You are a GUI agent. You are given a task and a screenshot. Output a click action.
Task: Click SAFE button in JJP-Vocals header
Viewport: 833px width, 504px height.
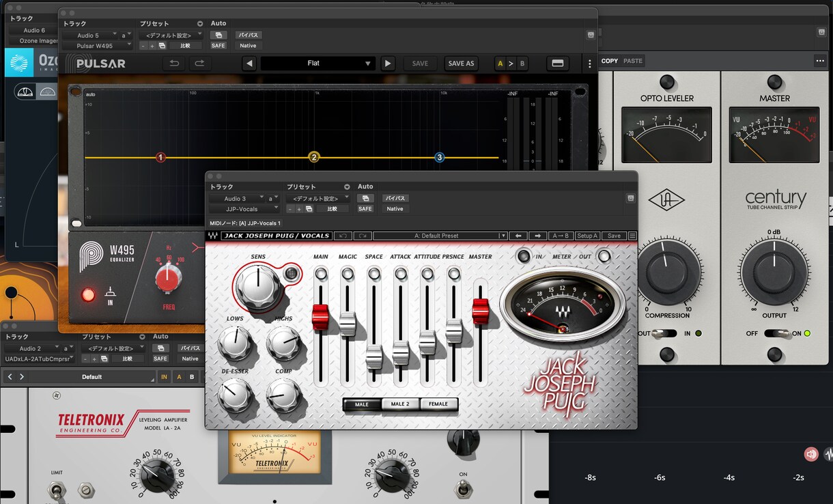tap(365, 209)
